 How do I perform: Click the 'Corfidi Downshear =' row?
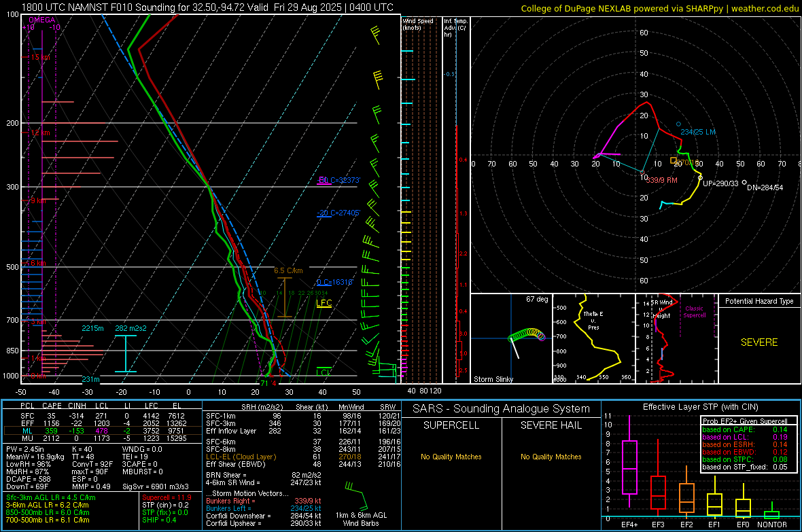tap(264, 516)
